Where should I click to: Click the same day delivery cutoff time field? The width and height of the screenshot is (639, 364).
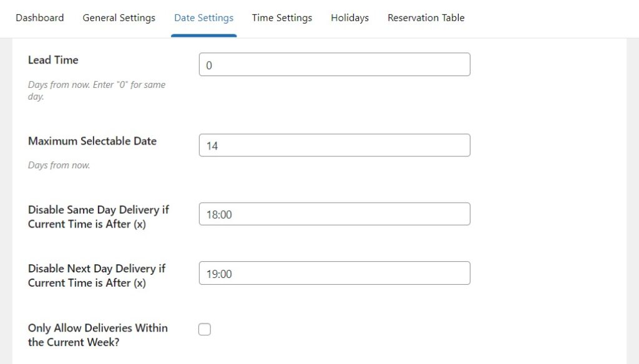[x=334, y=213]
